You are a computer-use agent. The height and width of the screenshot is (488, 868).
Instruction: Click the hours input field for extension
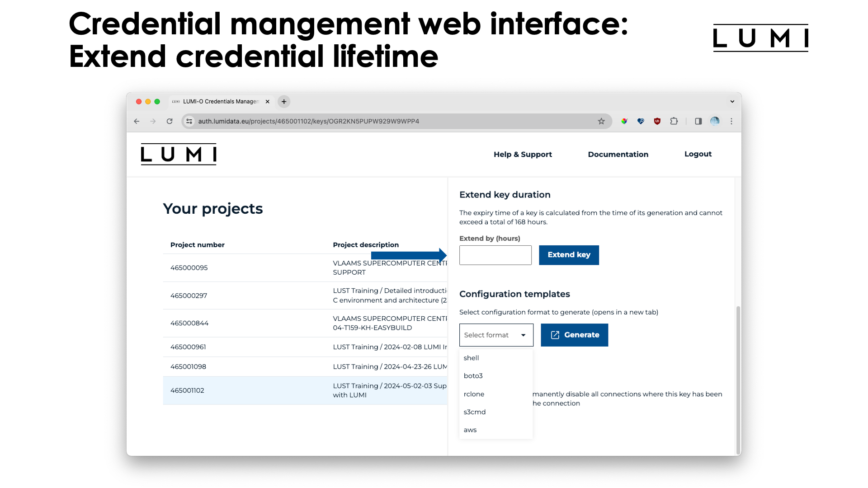pos(495,254)
